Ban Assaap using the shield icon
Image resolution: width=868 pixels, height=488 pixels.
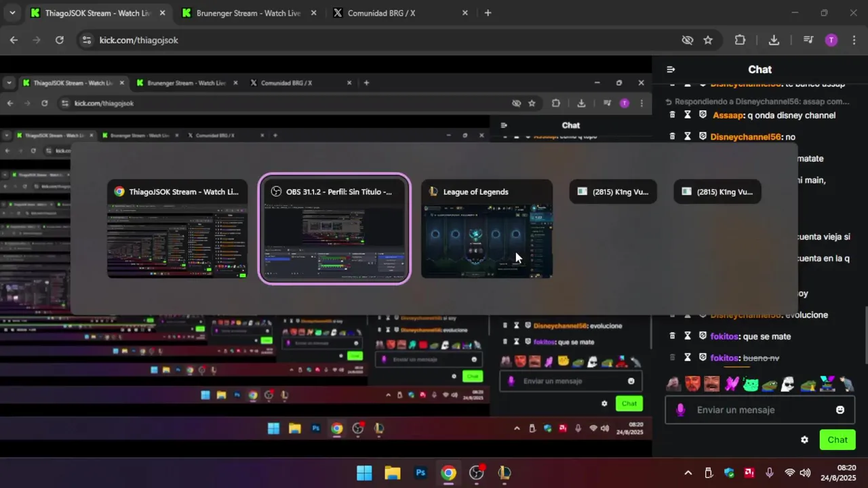[703, 115]
